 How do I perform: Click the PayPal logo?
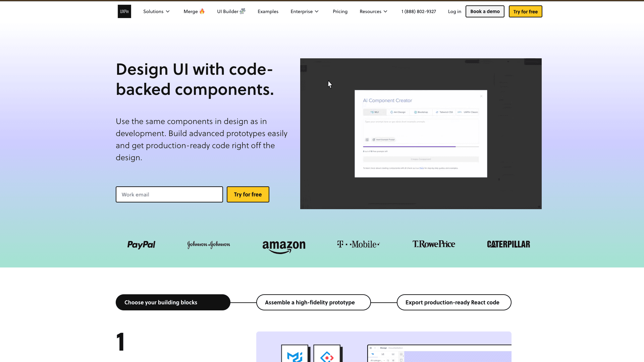(141, 245)
